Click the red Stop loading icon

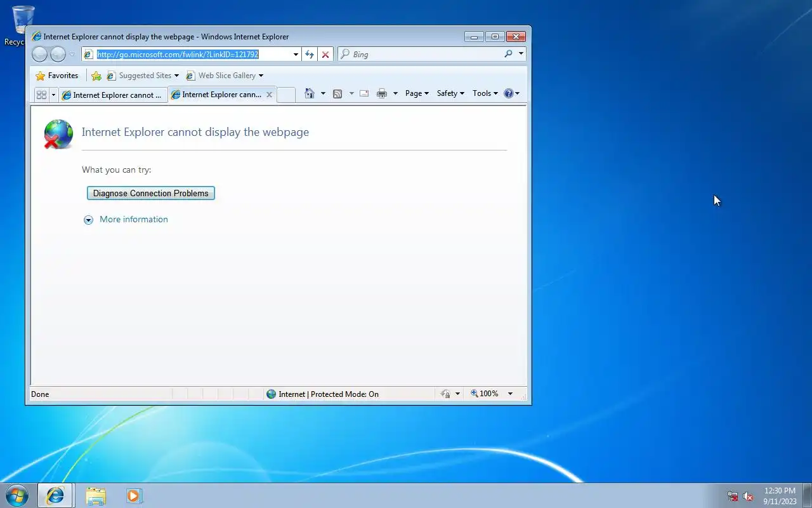tap(325, 55)
